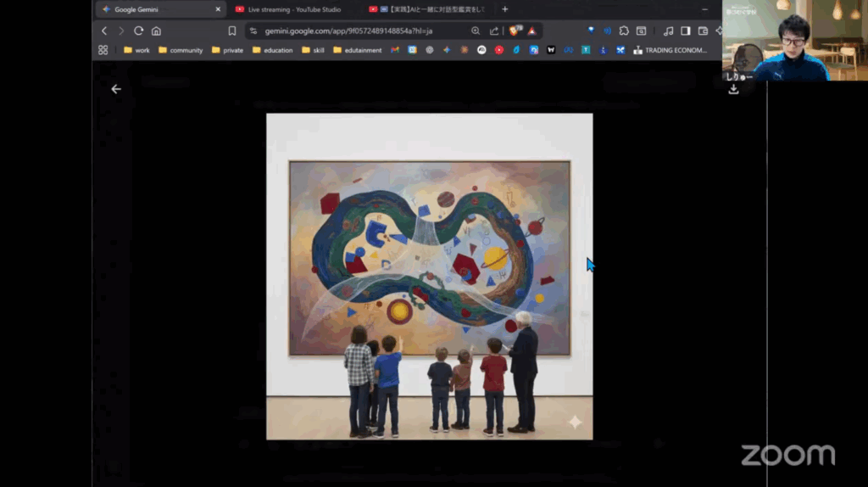Open the Brave Rewards triangle icon
868x487 pixels.
(531, 31)
